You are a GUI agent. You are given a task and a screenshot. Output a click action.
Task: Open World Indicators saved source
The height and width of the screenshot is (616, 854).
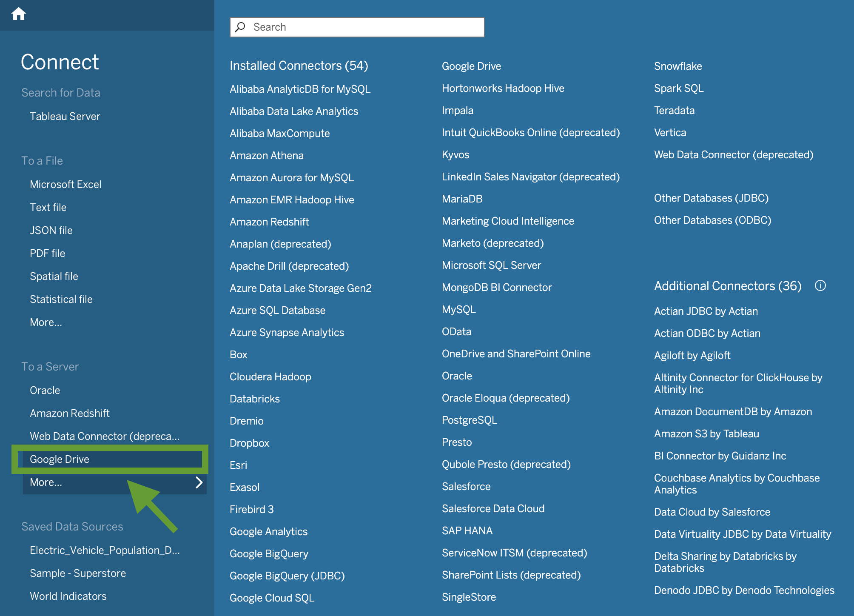[68, 596]
